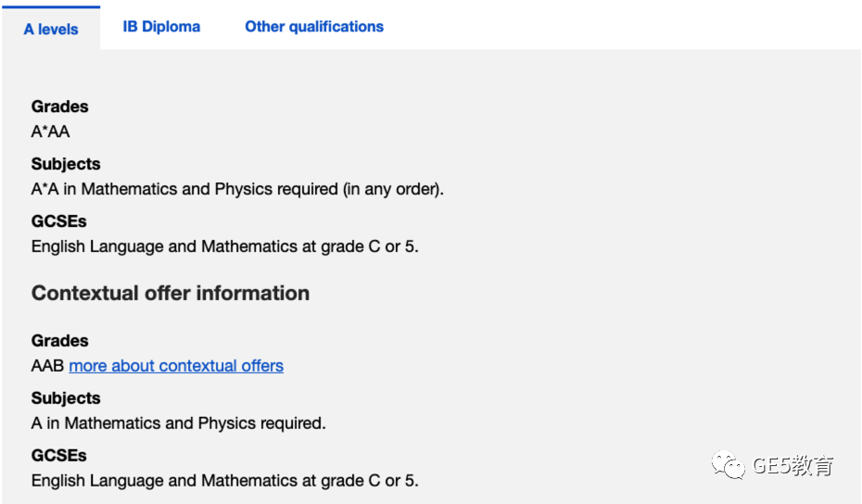Click the Grades heading under Contextual offer
862x504 pixels.
(60, 340)
